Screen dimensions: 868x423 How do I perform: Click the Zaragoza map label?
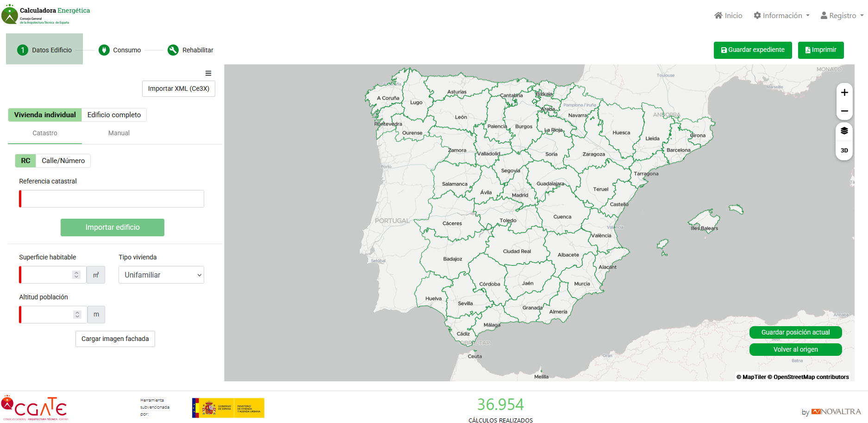pyautogui.click(x=594, y=154)
